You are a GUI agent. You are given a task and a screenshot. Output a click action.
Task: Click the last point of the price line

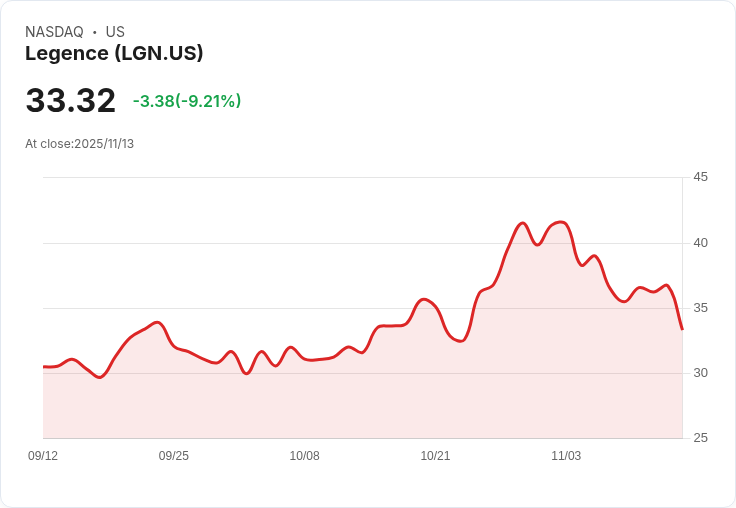click(682, 329)
